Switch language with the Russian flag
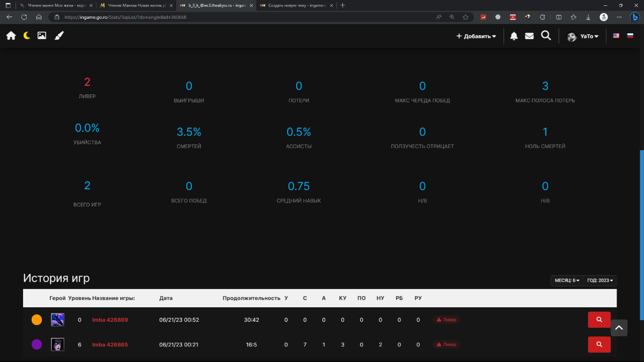The width and height of the screenshot is (644, 362). pos(630,36)
